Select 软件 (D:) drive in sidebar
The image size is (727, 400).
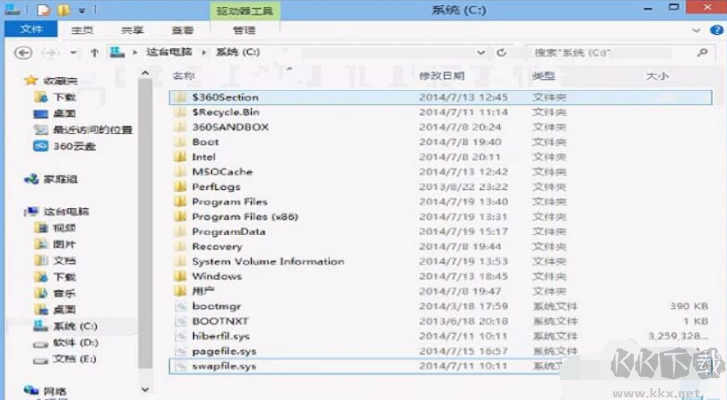76,343
